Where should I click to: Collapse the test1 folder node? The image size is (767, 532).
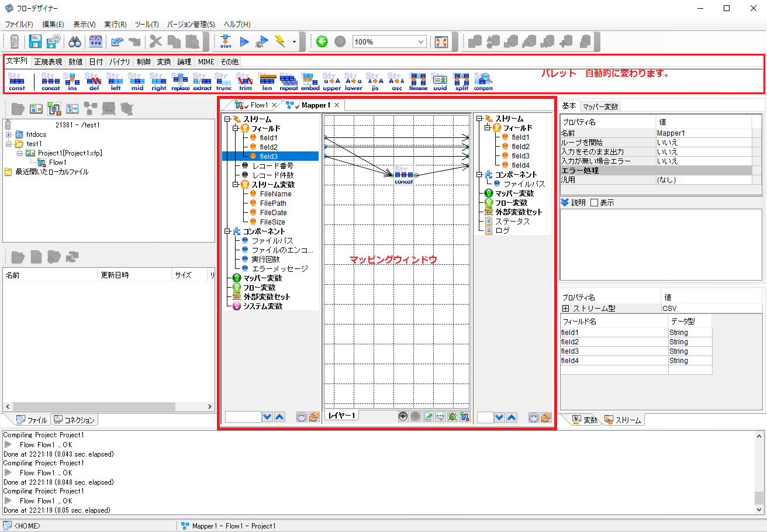coord(9,144)
